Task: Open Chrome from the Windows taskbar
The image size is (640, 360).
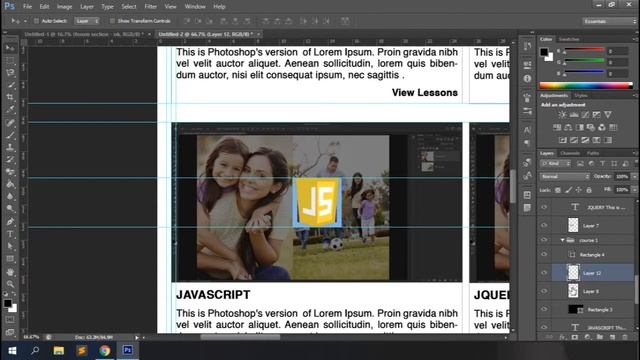Action: pyautogui.click(x=105, y=351)
